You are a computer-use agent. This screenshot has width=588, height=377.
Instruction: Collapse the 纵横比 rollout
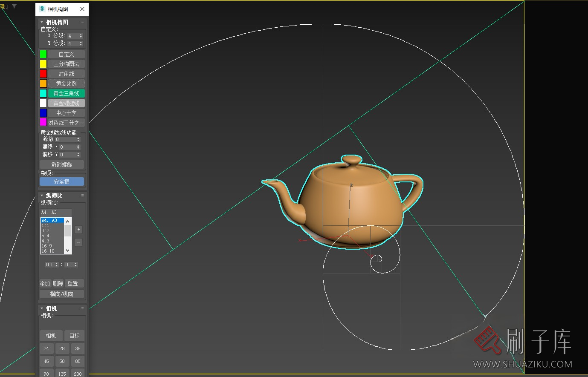pyautogui.click(x=42, y=196)
